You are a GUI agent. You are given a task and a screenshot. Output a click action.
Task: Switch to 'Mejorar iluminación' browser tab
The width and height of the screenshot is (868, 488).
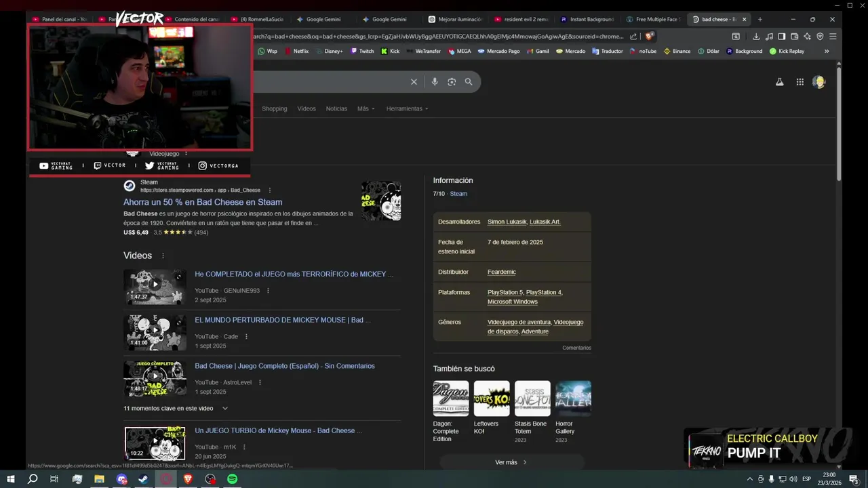pyautogui.click(x=455, y=19)
